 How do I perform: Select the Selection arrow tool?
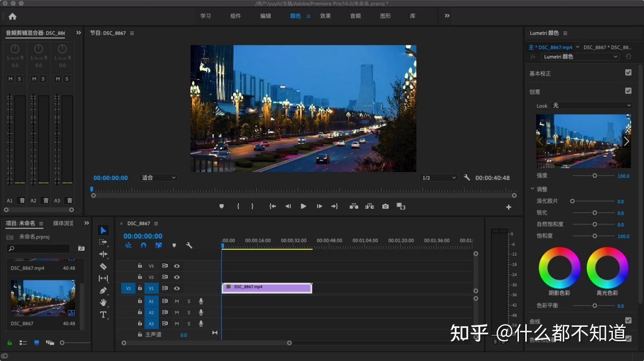[103, 230]
